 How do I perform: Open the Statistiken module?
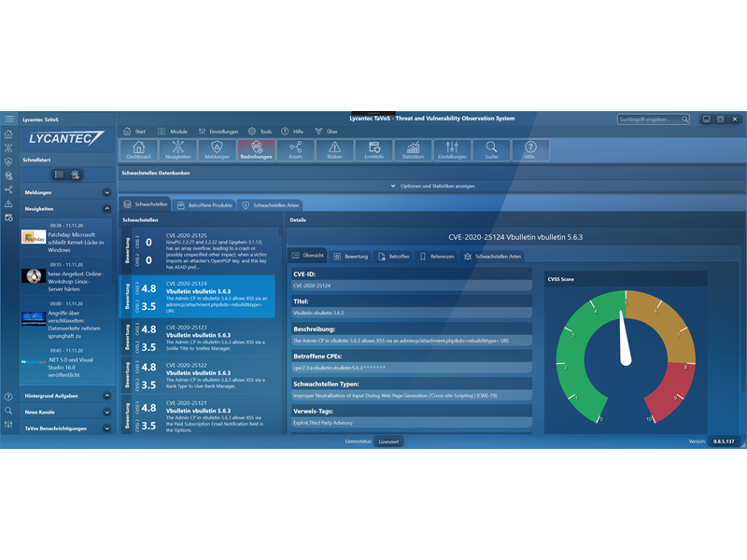(x=413, y=150)
